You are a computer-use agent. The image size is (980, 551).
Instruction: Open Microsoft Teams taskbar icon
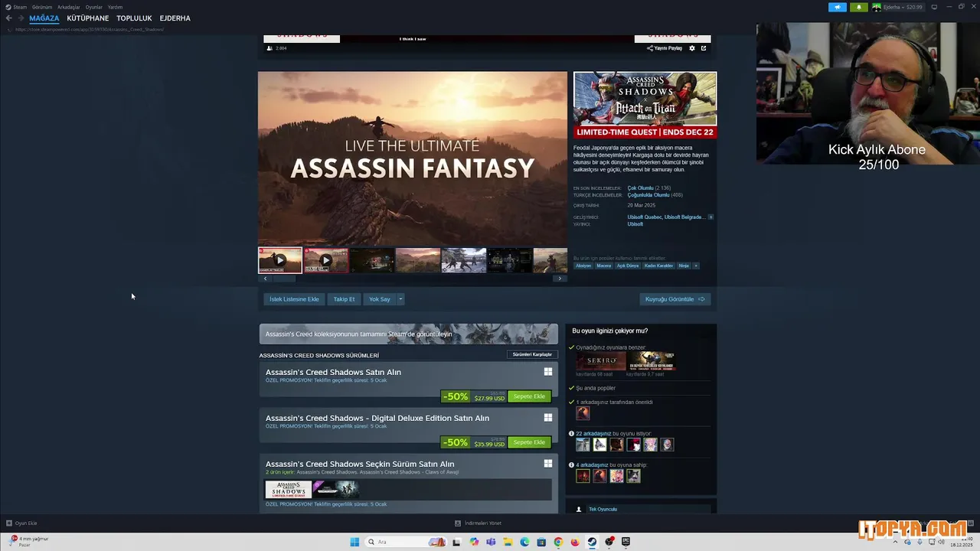pyautogui.click(x=491, y=542)
